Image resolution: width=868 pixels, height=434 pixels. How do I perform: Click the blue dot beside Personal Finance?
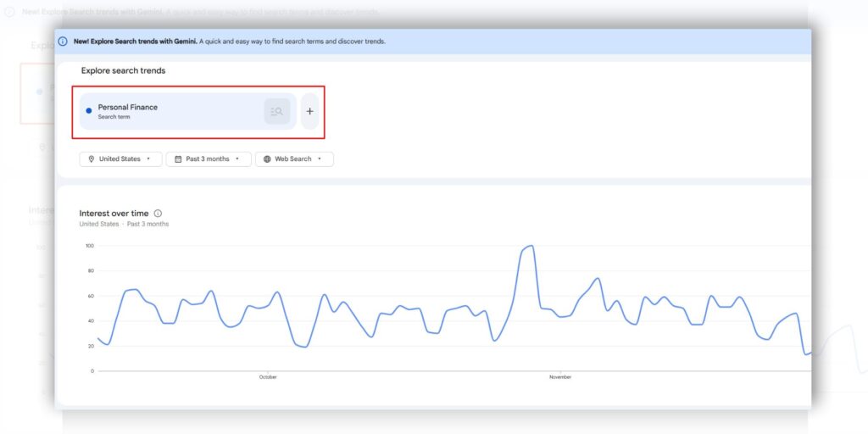(x=88, y=111)
